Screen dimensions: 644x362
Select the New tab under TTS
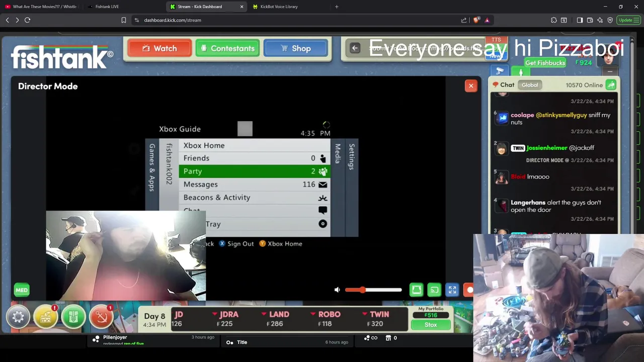point(496,56)
